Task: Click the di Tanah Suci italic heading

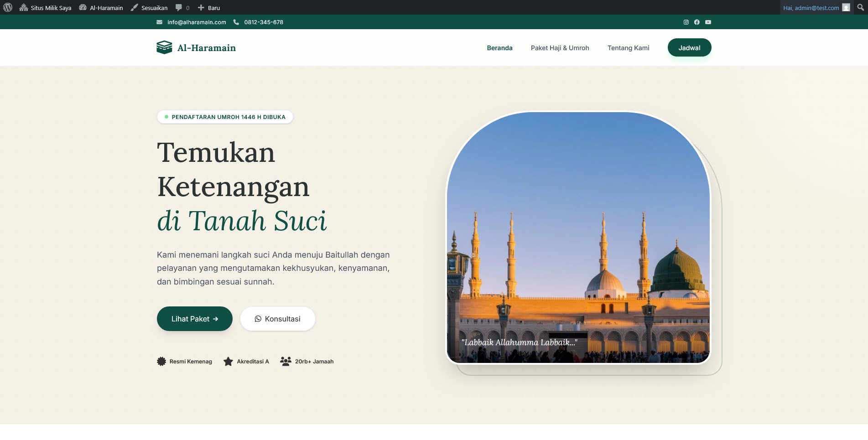Action: (242, 221)
